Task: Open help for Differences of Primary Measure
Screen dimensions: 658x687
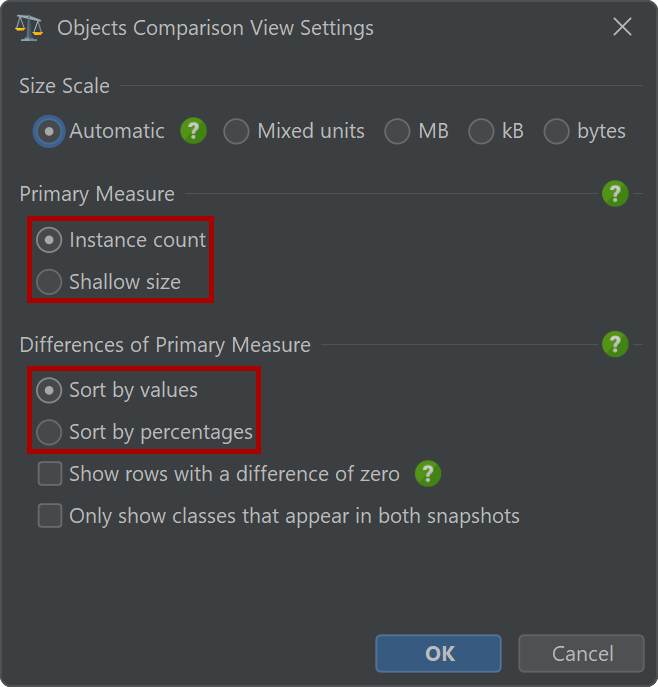Action: coord(615,344)
